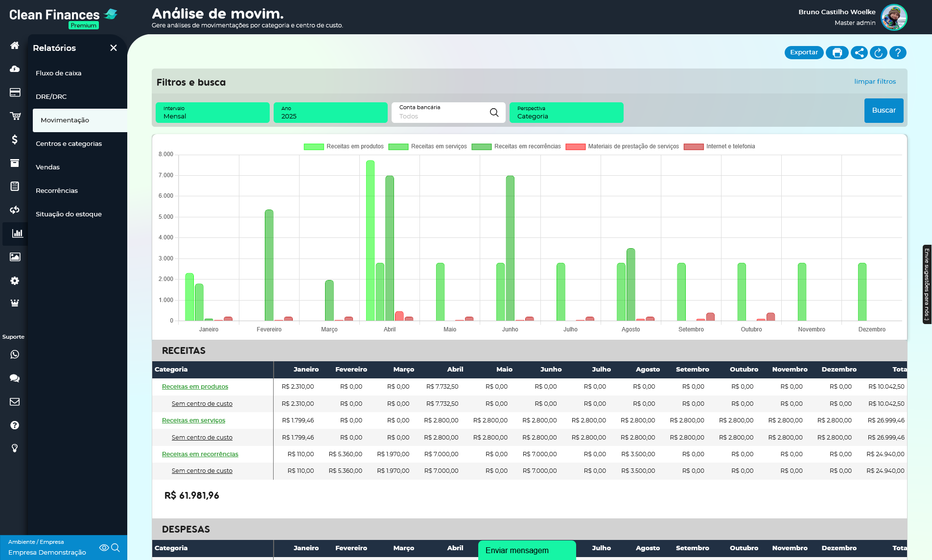This screenshot has height=560, width=932.
Task: Click the refresh icon button
Action: point(879,53)
